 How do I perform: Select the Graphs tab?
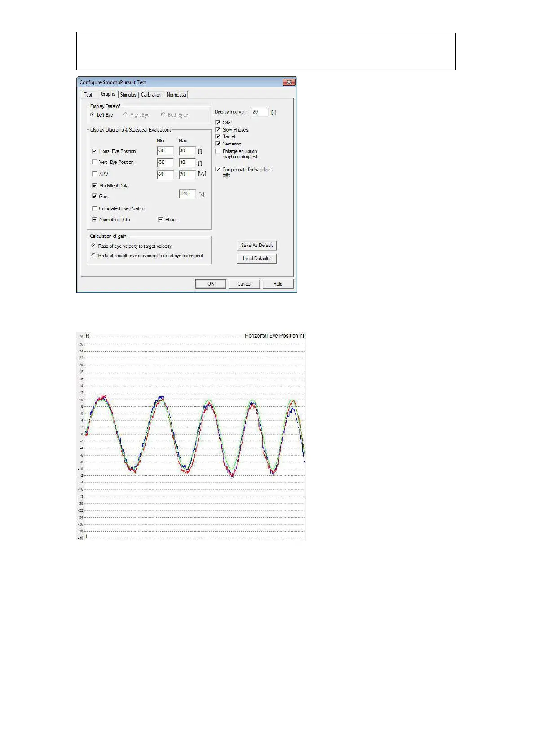tap(108, 94)
